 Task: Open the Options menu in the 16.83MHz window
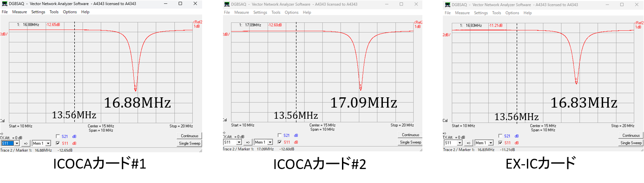513,13
